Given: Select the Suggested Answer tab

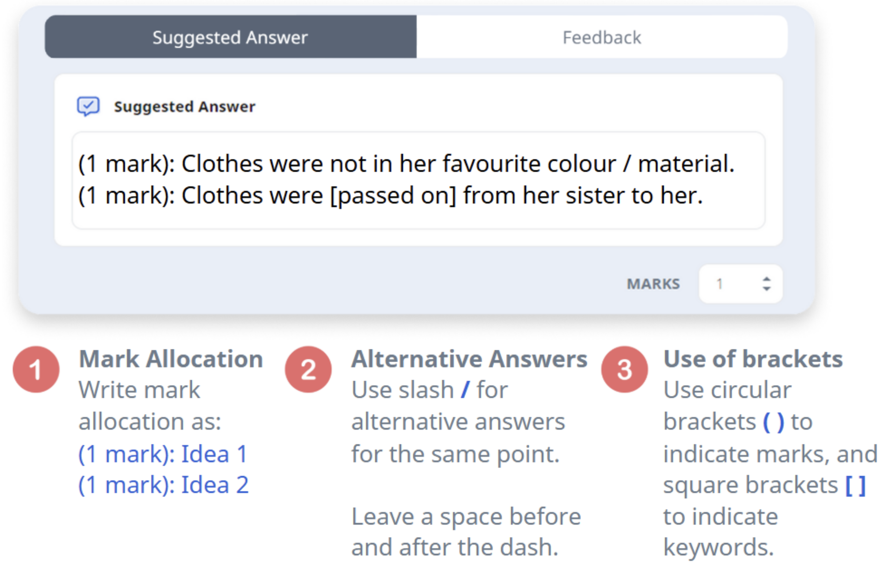Looking at the screenshot, I should [x=231, y=37].
